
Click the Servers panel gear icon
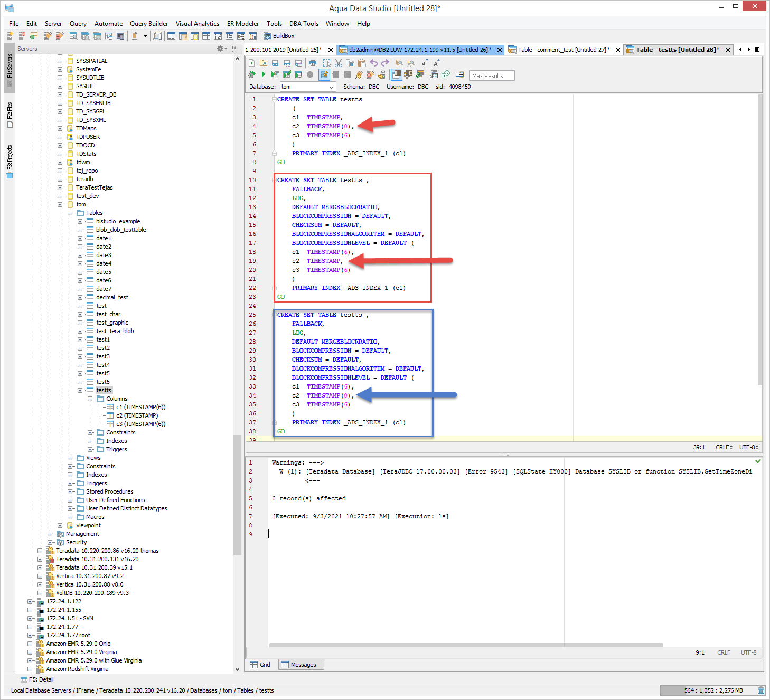[221, 49]
